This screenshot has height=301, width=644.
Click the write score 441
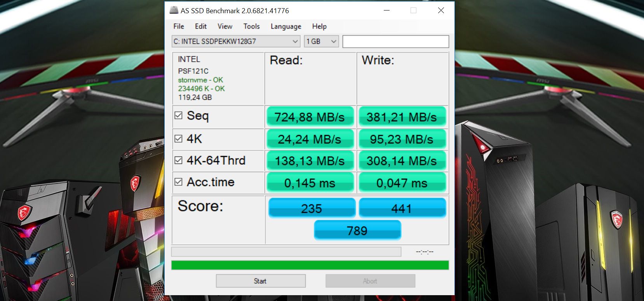coord(402,208)
